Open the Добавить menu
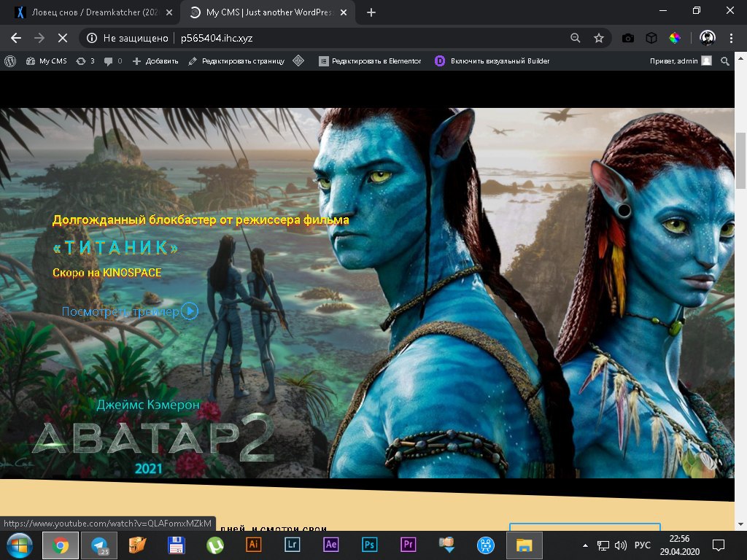 [x=155, y=61]
